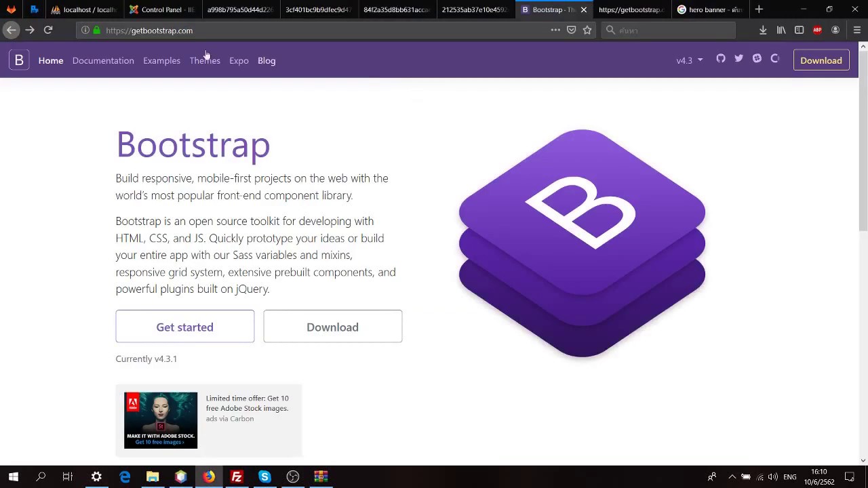Switch to the pinned GitLab tab
The height and width of the screenshot is (488, 868).
(x=11, y=9)
